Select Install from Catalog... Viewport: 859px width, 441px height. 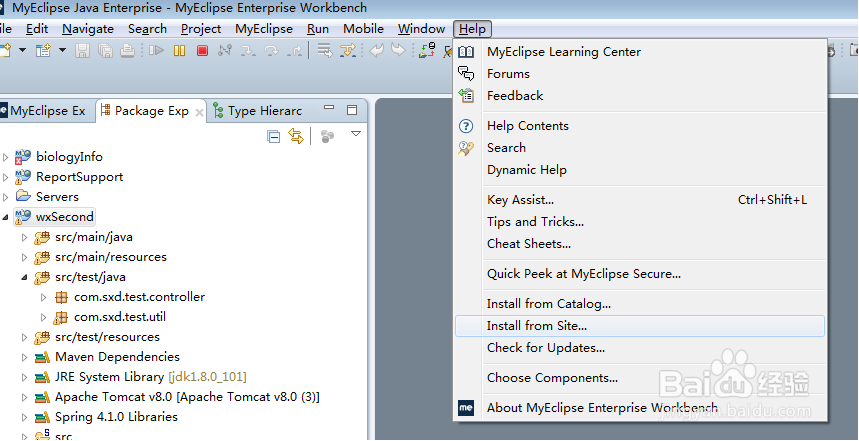pos(640,303)
